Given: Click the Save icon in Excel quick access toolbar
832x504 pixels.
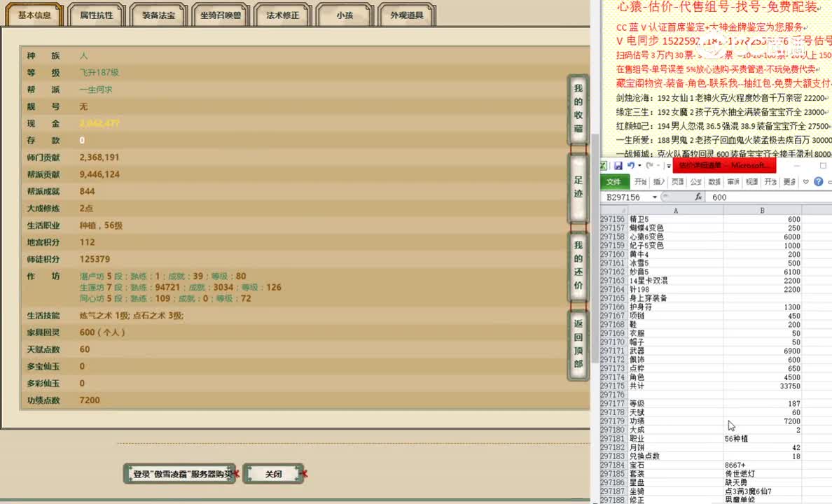Looking at the screenshot, I should [618, 165].
